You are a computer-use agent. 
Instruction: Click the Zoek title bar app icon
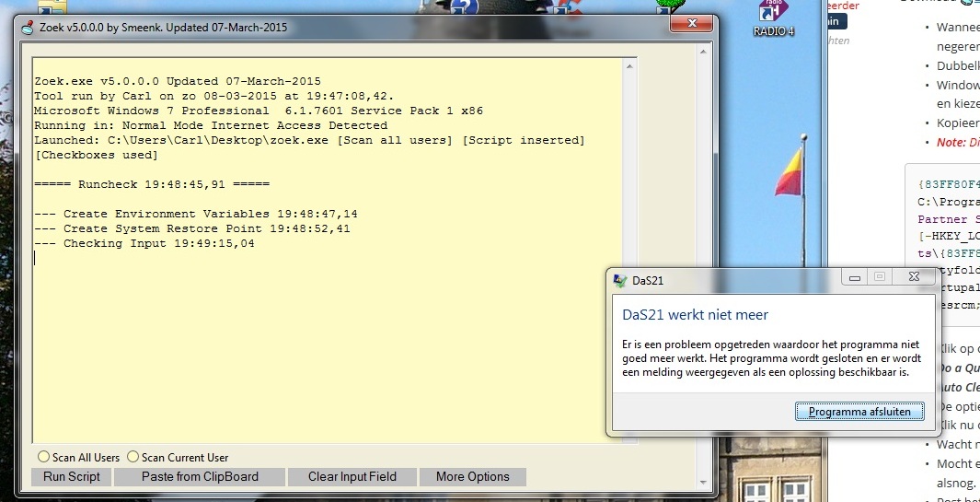tap(28, 28)
